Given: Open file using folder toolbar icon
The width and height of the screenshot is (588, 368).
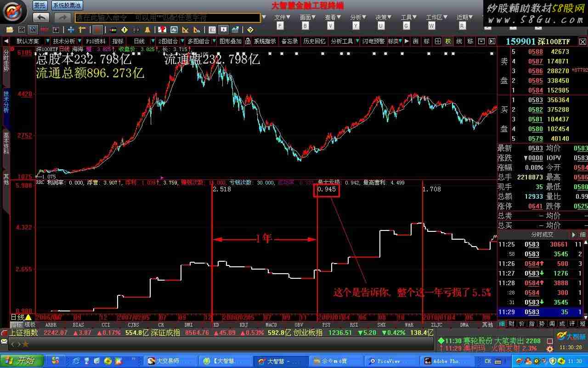Looking at the screenshot, I should coord(10,30).
